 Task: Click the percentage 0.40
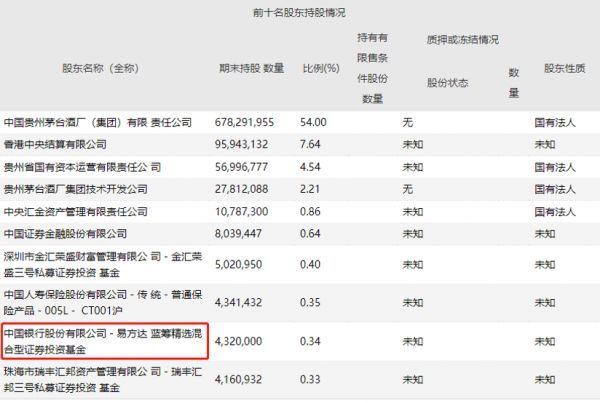pos(310,264)
